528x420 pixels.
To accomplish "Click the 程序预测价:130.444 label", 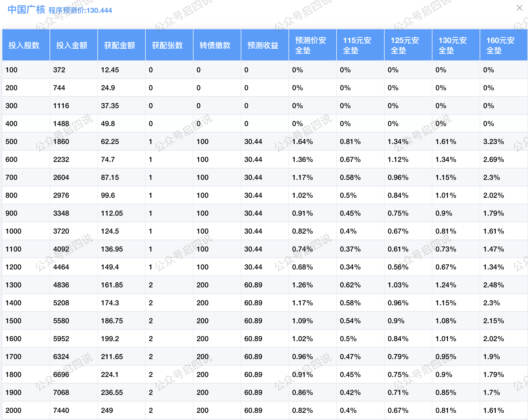I will click(x=80, y=10).
